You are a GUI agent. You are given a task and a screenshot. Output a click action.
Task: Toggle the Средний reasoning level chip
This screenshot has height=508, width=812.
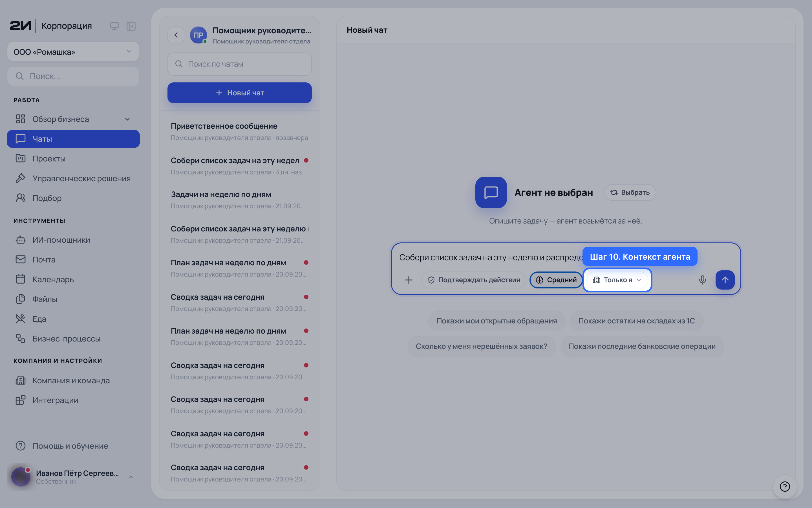tap(556, 280)
